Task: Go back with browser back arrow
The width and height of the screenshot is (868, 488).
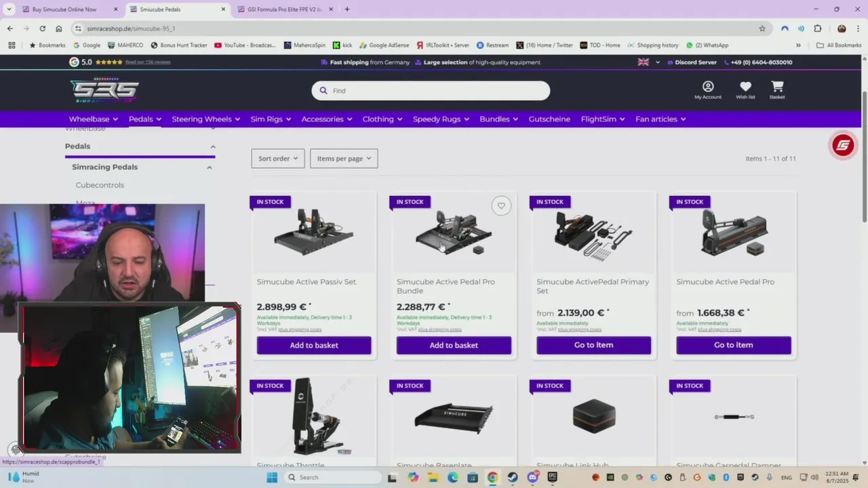Action: point(9,28)
